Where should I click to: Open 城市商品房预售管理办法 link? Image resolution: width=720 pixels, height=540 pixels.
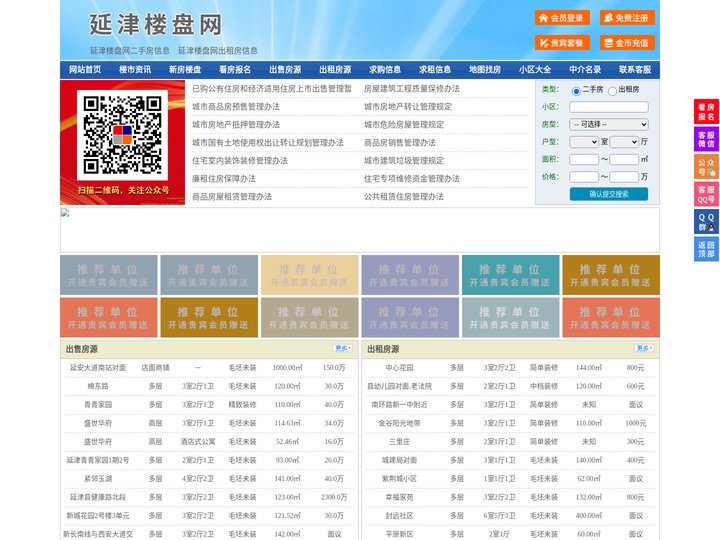(x=236, y=107)
